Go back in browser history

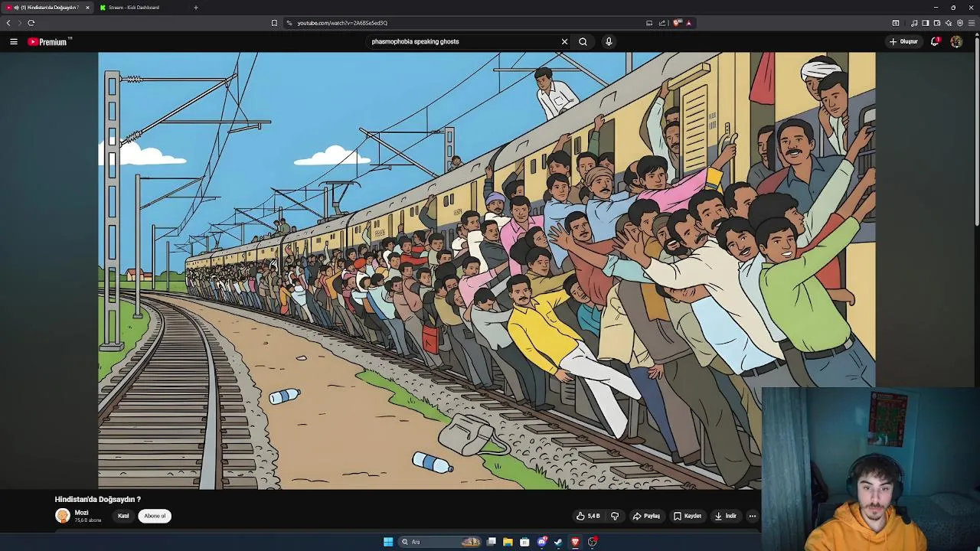click(x=8, y=23)
